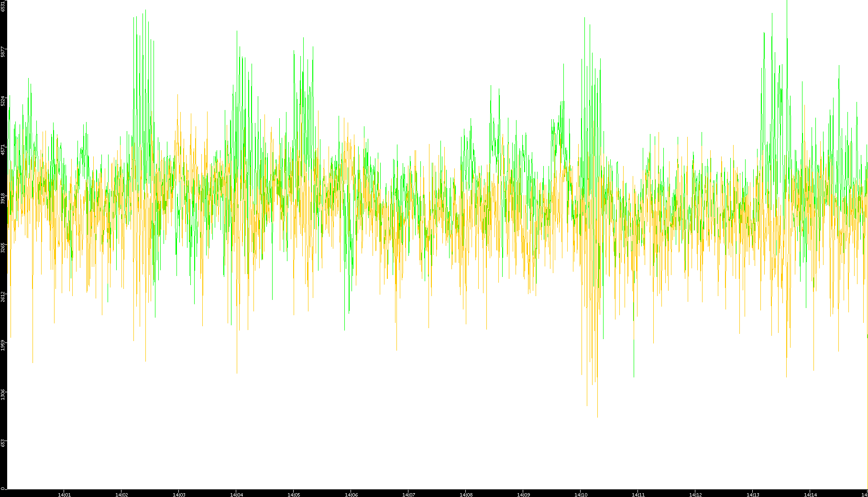Select the 14:11 time axis label
The height and width of the screenshot is (497, 868).
638,495
